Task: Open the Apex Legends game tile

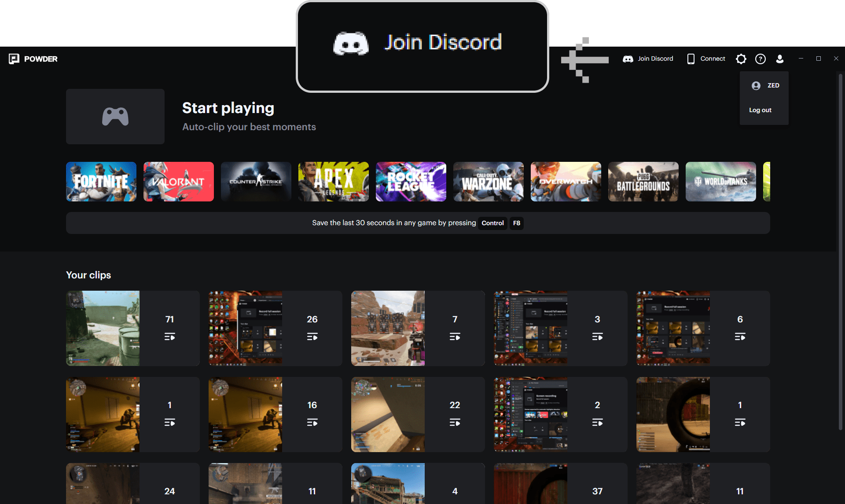Action: pos(334,182)
